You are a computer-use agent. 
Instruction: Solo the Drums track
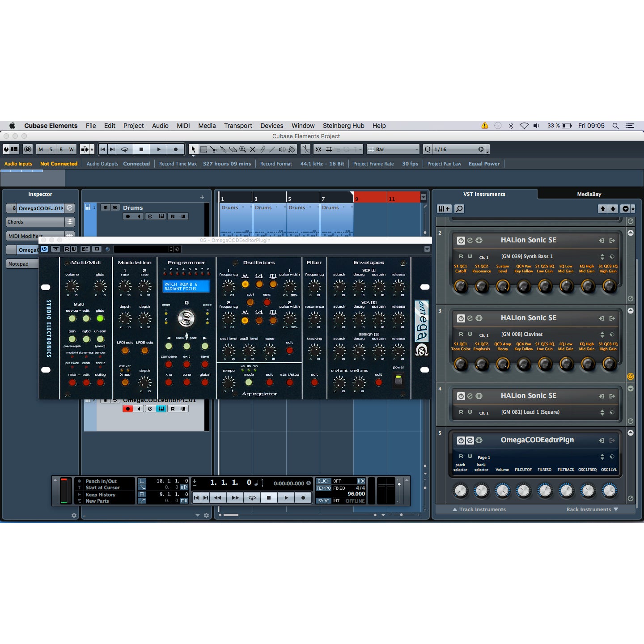(115, 208)
